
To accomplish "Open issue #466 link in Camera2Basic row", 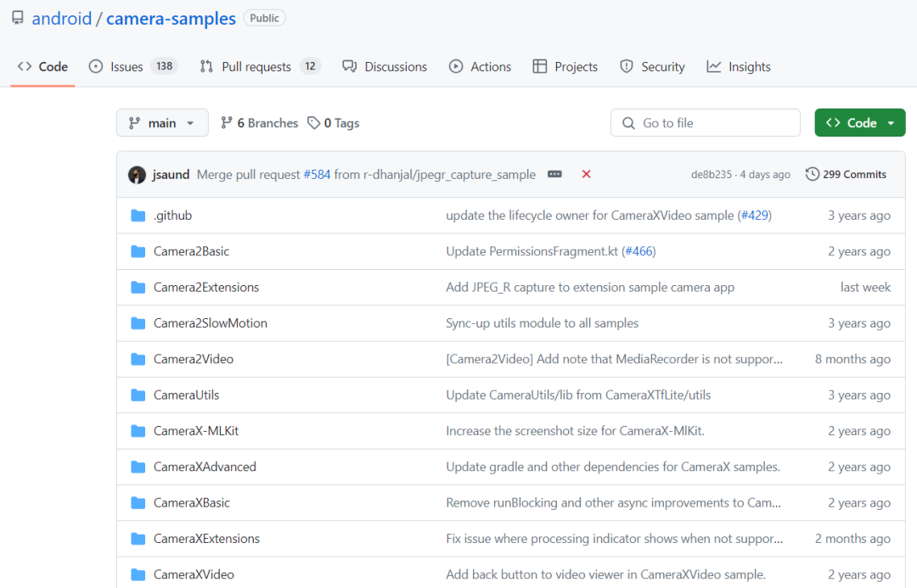I will click(x=639, y=251).
